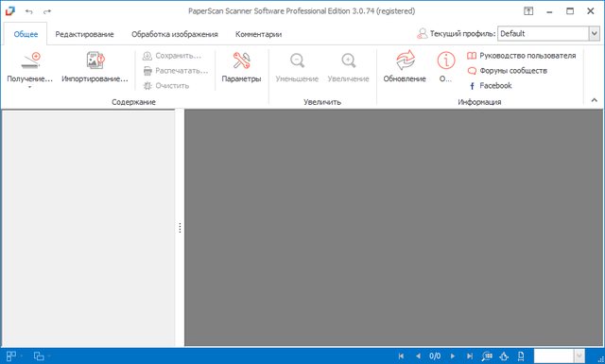Go to the next page button

click(453, 355)
